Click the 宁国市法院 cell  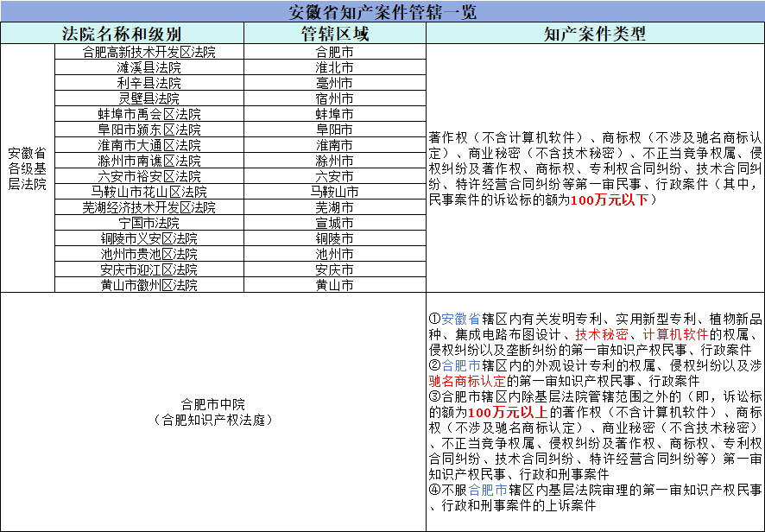coord(149,223)
